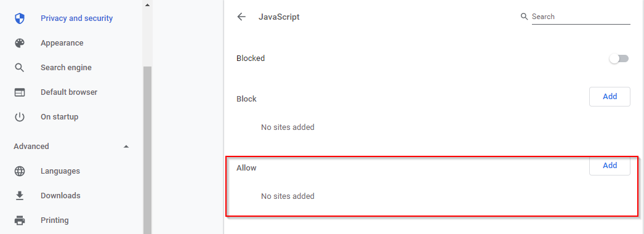Go back using the JavaScript back arrow
The width and height of the screenshot is (644, 234).
pyautogui.click(x=241, y=17)
